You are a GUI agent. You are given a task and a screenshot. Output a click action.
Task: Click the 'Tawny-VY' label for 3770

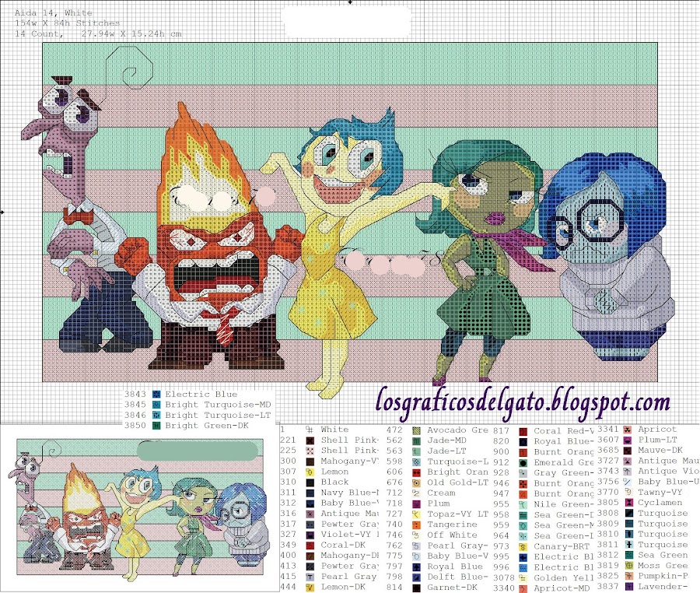pyautogui.click(x=660, y=492)
